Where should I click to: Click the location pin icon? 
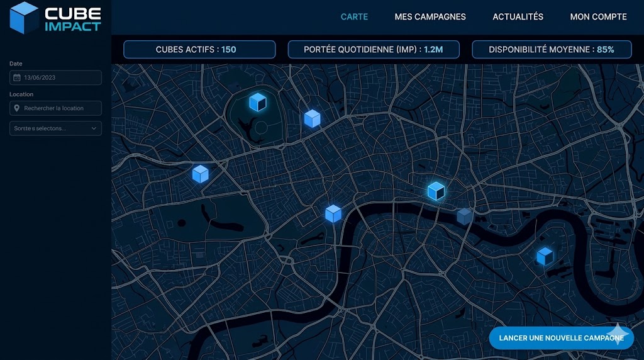(17, 108)
